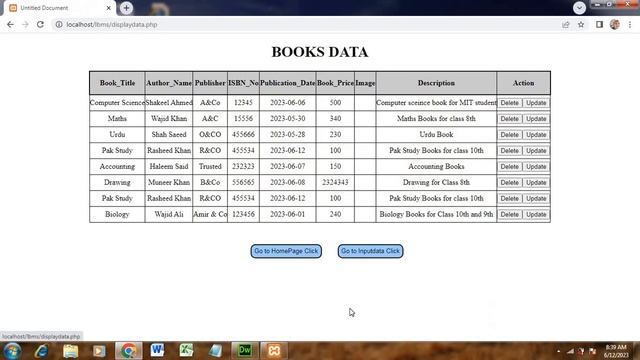The width and height of the screenshot is (640, 360).
Task: Reload the displaydata.php page
Action: point(40,24)
